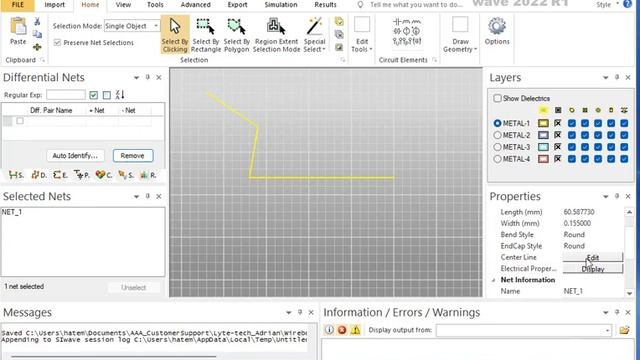Switch to the Import ribbon tab
The height and width of the screenshot is (360, 640).
coord(54,4)
